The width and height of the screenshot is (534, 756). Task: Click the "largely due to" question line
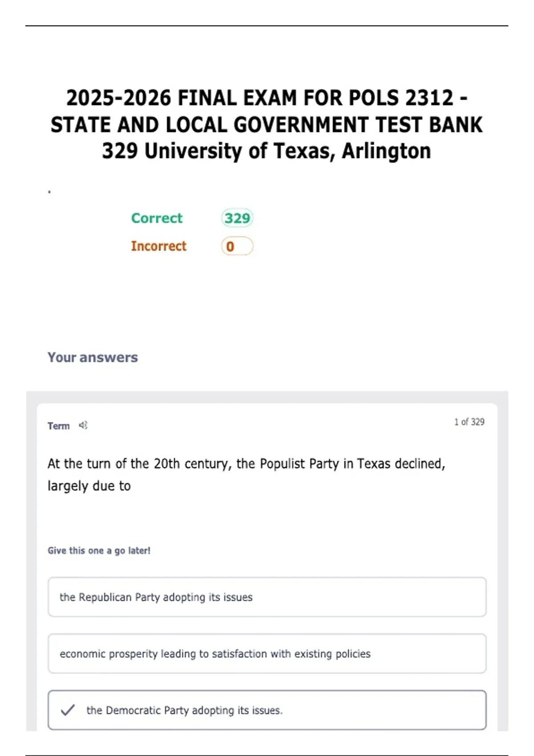89,486
